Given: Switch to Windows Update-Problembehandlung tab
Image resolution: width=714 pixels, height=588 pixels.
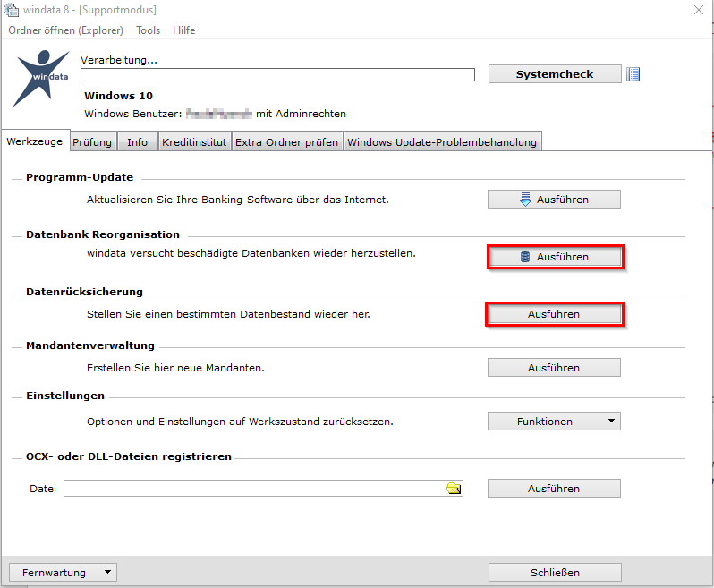Looking at the screenshot, I should click(x=442, y=142).
